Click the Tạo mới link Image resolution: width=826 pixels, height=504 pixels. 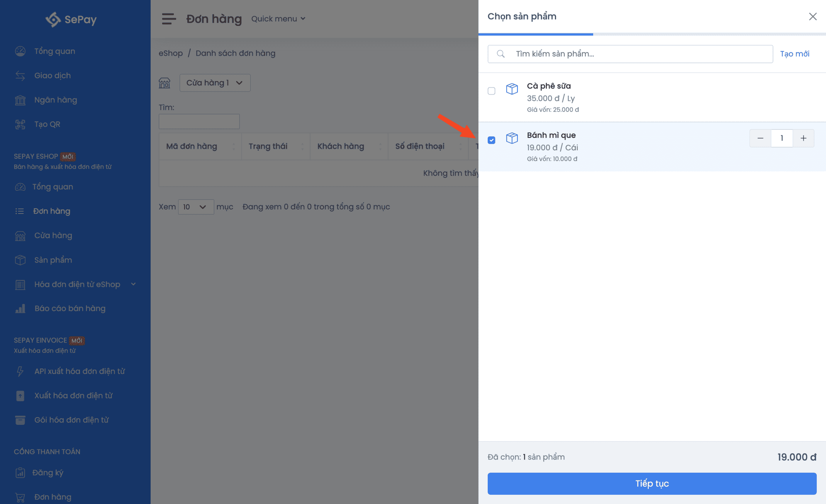794,54
